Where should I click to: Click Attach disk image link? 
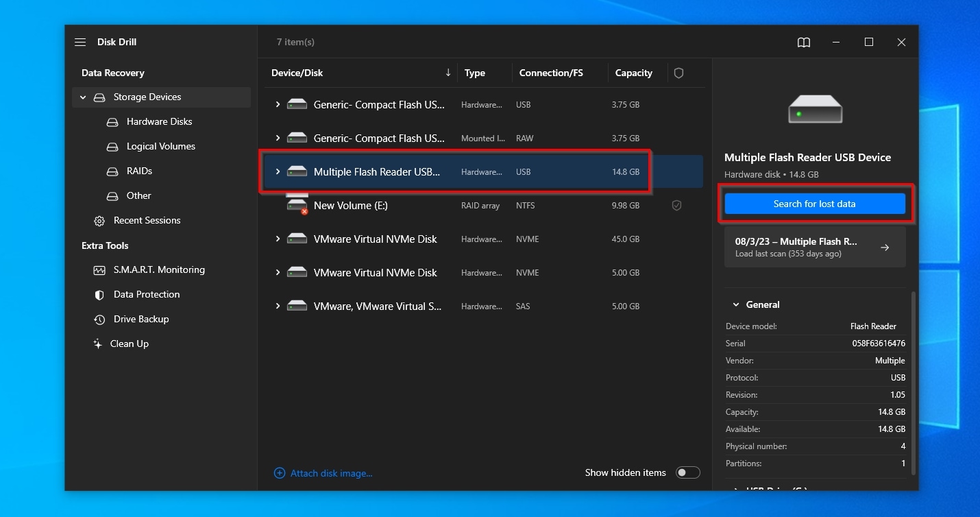point(332,473)
